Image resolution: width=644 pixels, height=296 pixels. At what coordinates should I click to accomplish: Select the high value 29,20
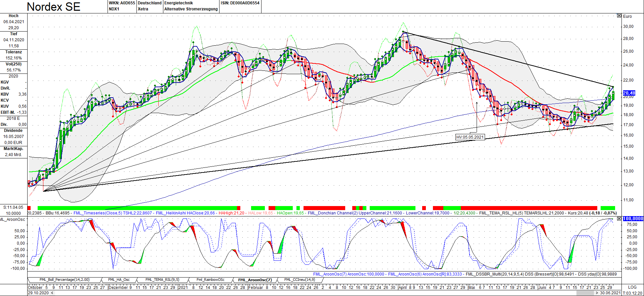(14, 28)
